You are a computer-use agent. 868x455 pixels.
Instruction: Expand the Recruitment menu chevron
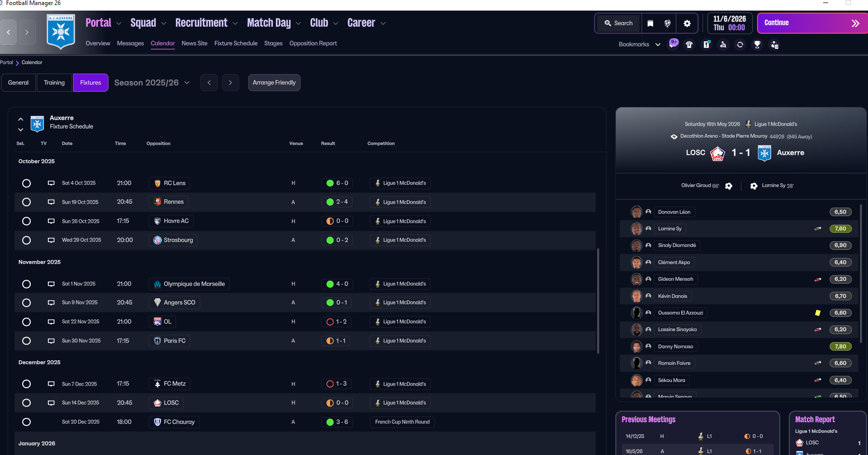click(235, 24)
